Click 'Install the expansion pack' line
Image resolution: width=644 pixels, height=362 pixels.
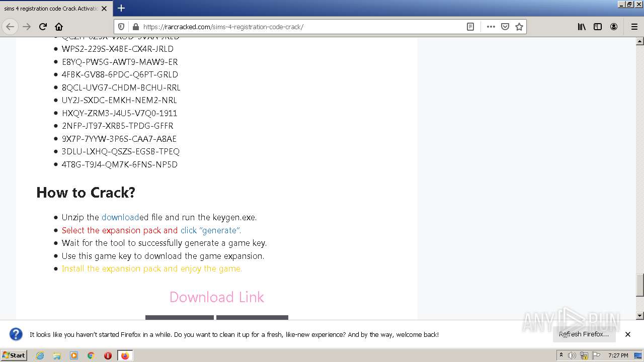pos(152,268)
